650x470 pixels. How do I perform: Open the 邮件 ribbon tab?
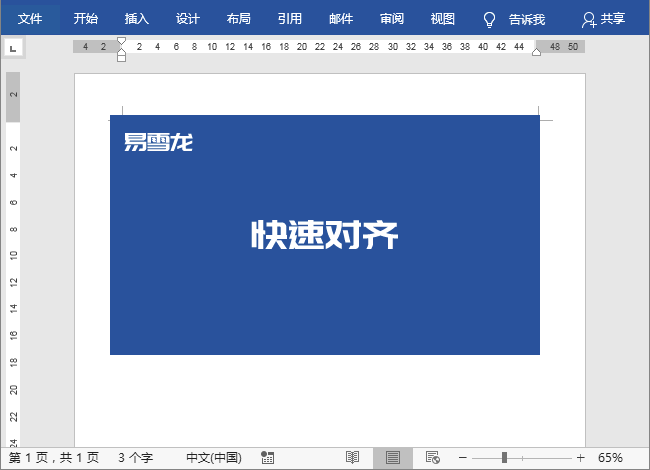point(341,19)
